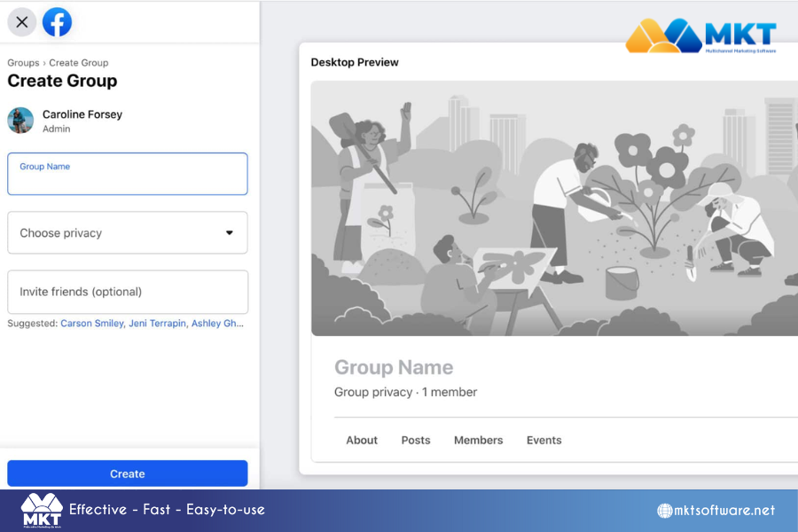Close the Create Group dialog via X icon
This screenshot has height=532, width=798.
pos(22,22)
